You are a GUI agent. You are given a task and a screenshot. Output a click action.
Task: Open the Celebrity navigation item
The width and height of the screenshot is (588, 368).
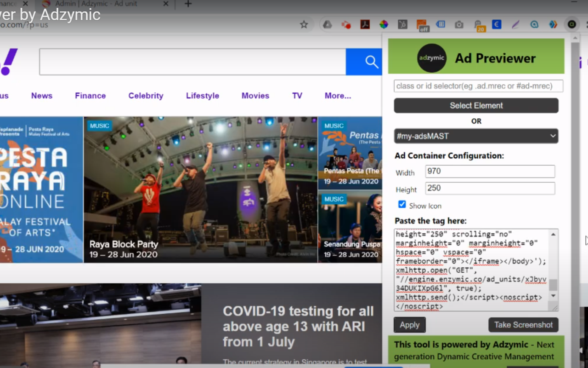click(x=146, y=96)
